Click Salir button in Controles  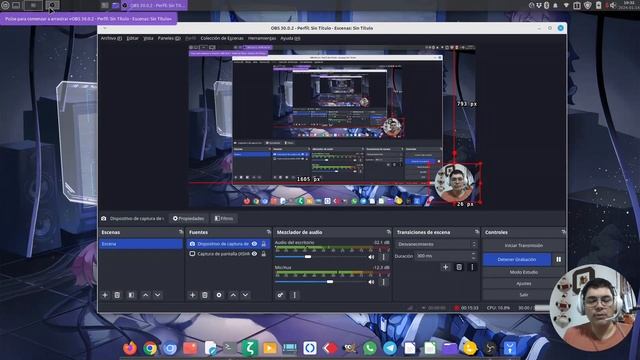pos(523,294)
